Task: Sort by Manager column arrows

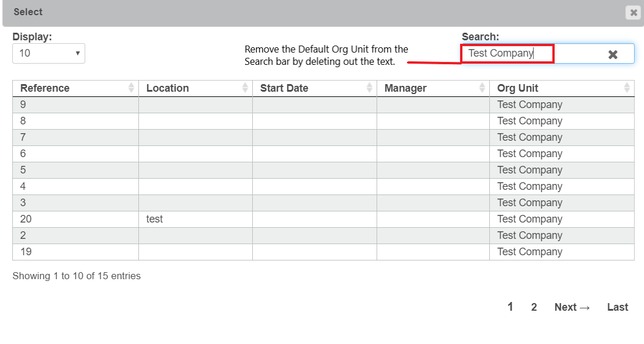Action: 482,88
